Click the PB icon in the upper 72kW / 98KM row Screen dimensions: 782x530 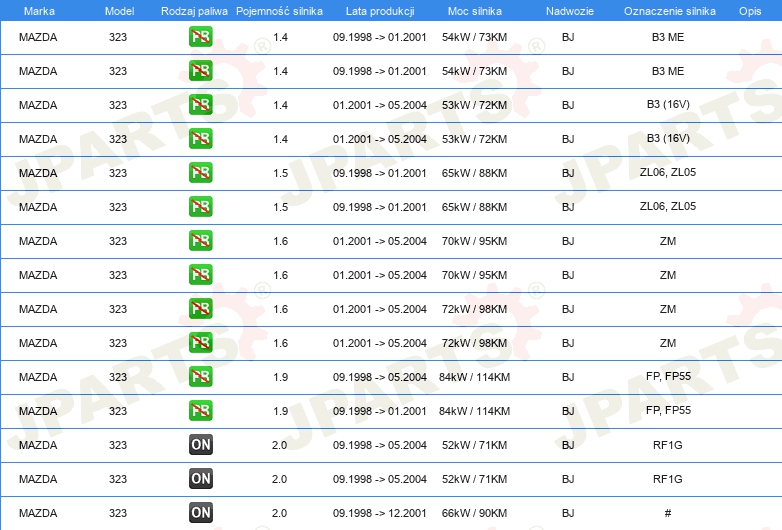[201, 309]
